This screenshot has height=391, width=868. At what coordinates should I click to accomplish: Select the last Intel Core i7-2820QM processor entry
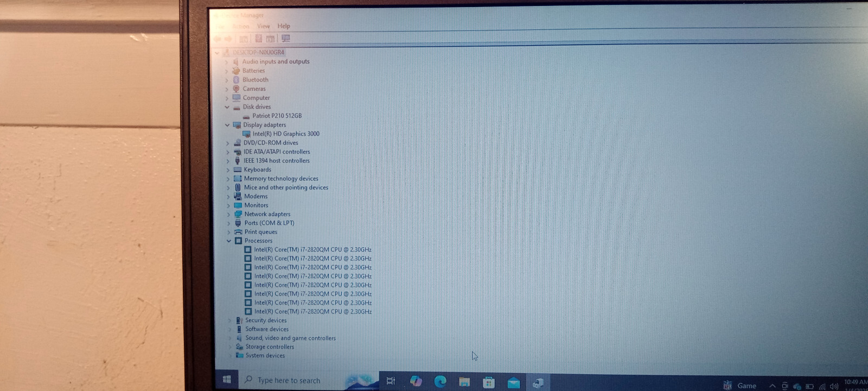click(313, 312)
